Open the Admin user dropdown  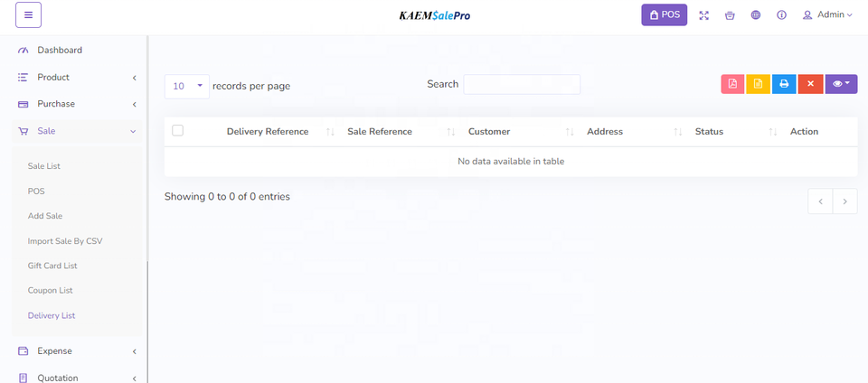click(827, 15)
